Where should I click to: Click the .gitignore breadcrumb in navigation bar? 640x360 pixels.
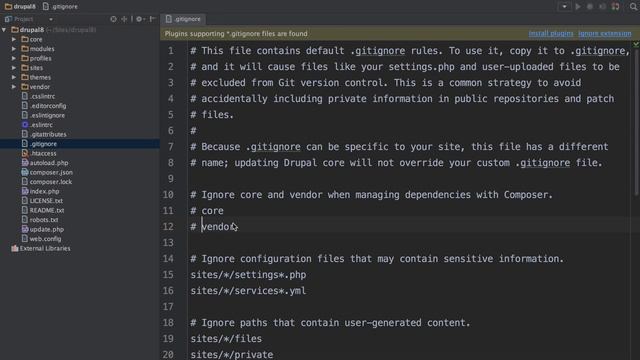pos(60,7)
